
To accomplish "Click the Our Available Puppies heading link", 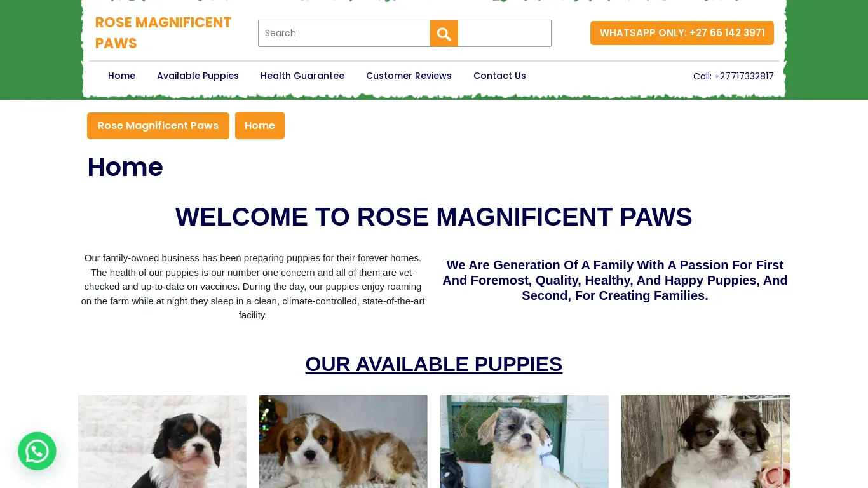I will point(434,364).
